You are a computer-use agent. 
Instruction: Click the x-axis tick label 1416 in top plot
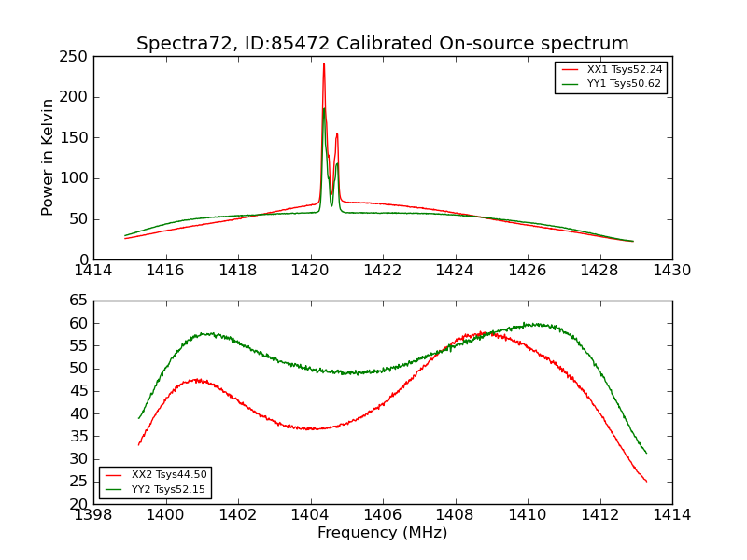click(165, 271)
